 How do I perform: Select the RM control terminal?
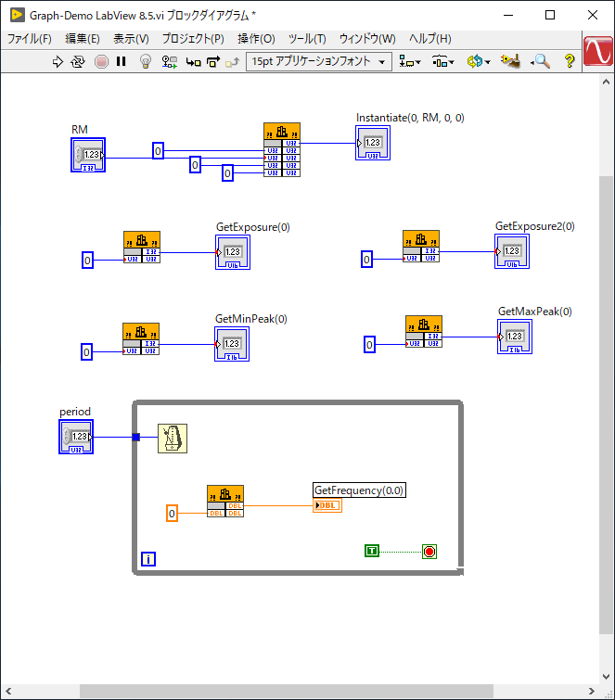pos(88,155)
